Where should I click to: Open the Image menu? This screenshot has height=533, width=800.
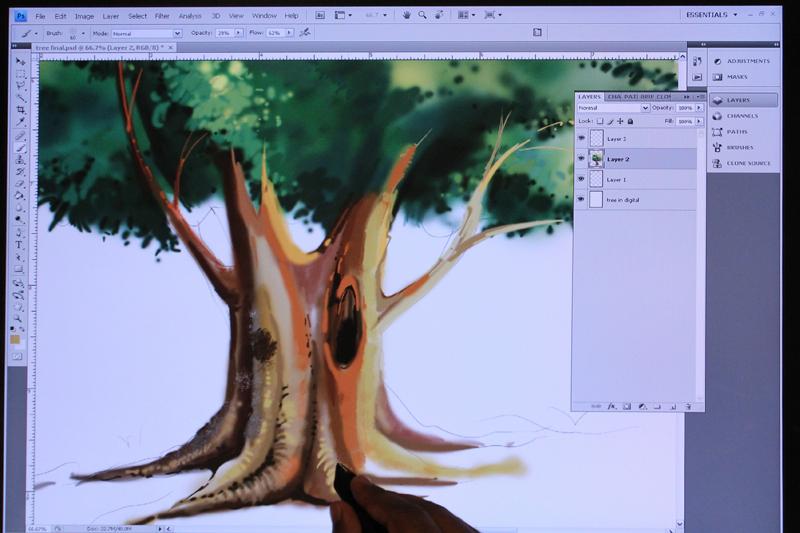click(x=84, y=16)
